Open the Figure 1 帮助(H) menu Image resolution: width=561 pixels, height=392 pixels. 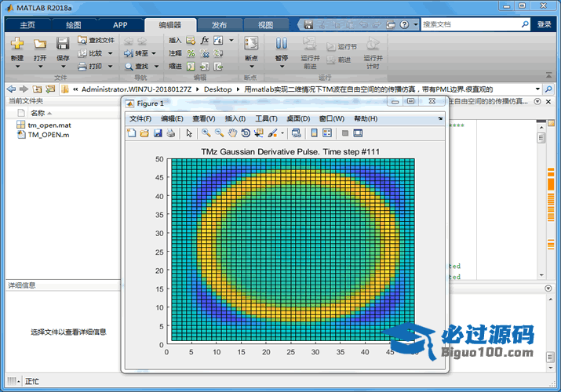coord(366,118)
